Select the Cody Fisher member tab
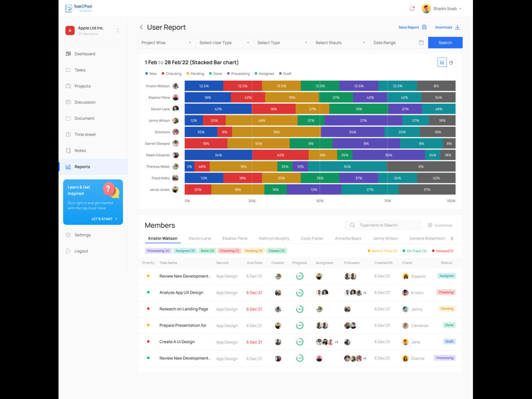Viewport: 532px width, 399px height. coord(312,238)
